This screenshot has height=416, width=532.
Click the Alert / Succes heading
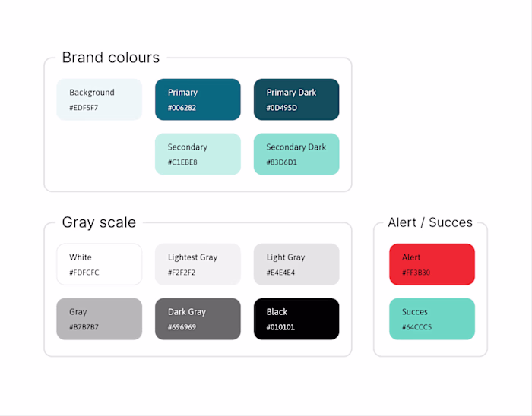tap(430, 222)
